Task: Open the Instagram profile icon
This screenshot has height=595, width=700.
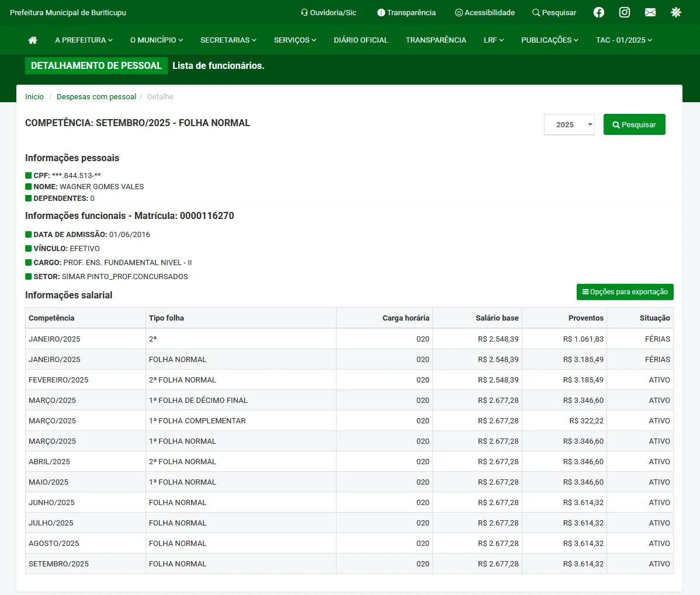Action: click(x=625, y=12)
